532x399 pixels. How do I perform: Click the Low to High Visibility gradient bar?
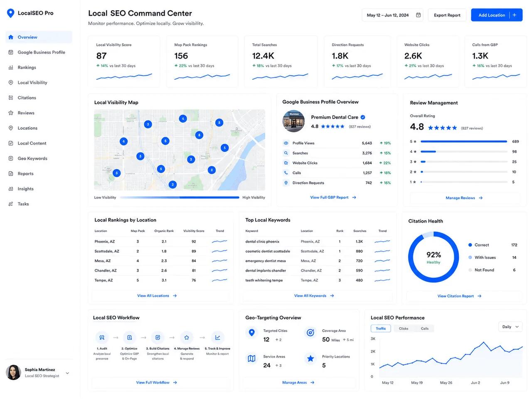(x=180, y=197)
